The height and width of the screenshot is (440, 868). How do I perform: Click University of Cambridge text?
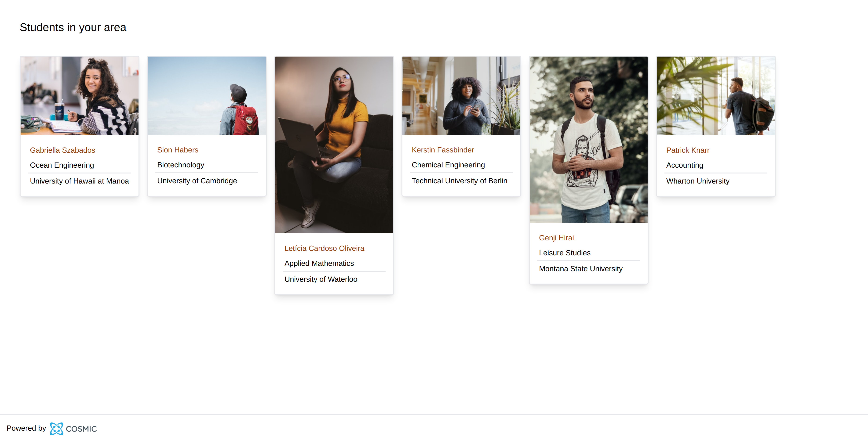197,181
